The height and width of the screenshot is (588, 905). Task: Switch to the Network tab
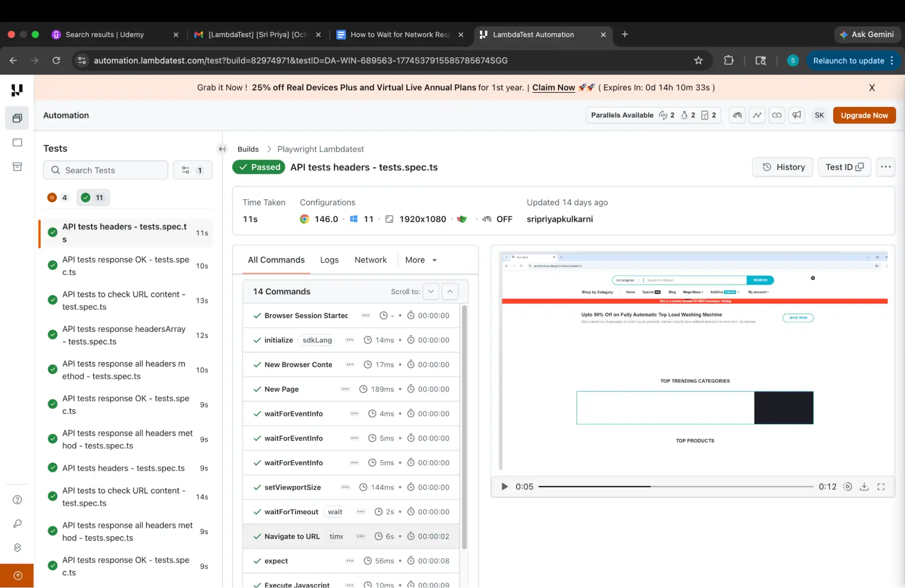370,260
